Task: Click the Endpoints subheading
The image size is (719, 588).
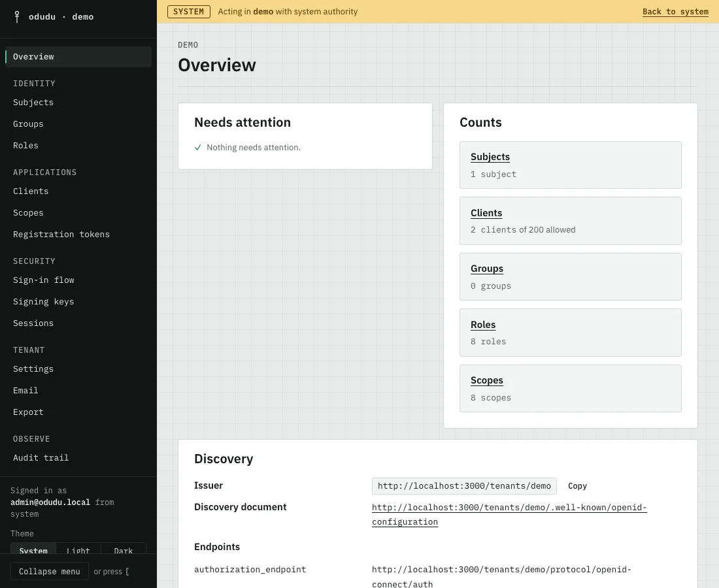Action: click(217, 547)
